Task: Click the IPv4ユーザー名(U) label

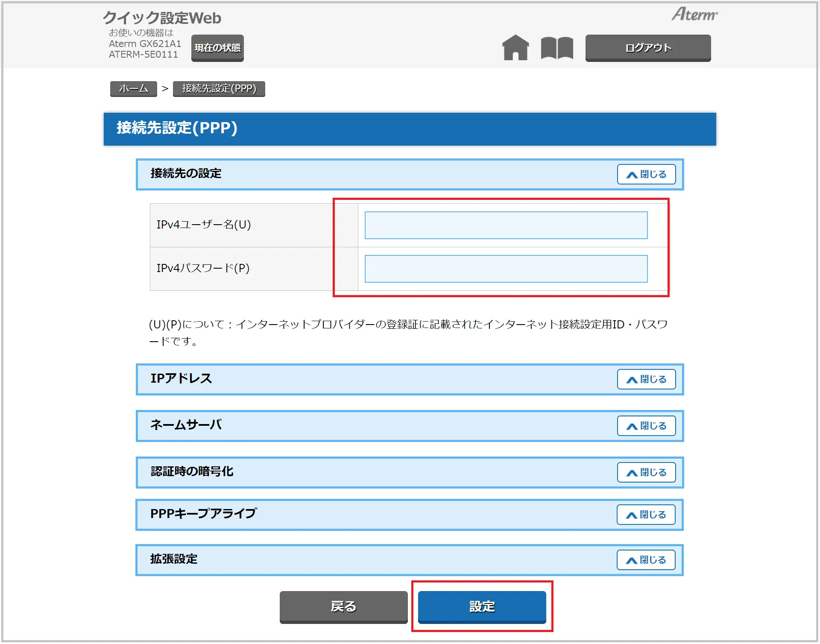Action: (204, 225)
